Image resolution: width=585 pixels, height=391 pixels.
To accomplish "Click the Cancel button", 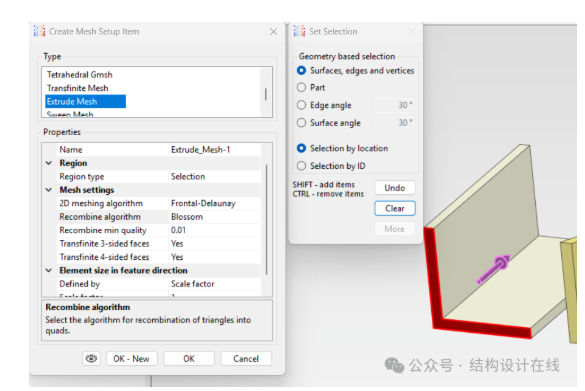I will [246, 359].
